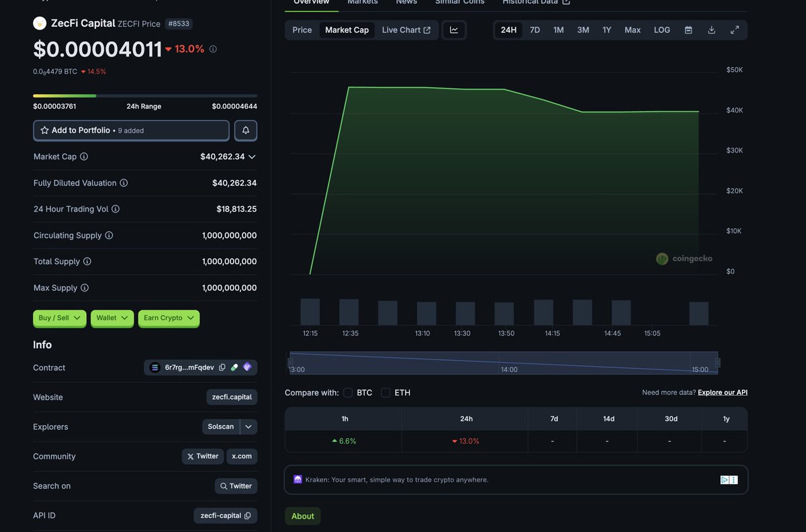Toggle the LOG scale on the chart
The width and height of the screenshot is (806, 532).
click(662, 30)
